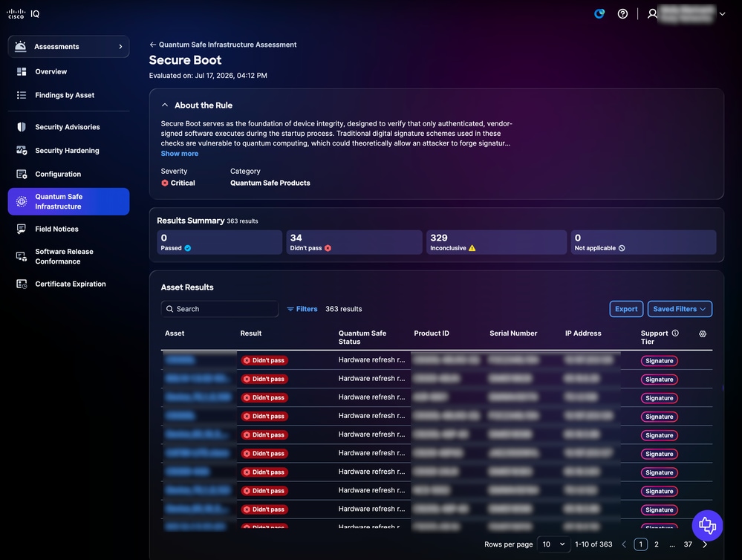The width and height of the screenshot is (742, 560).
Task: Expand the Assessments menu
Action: pos(68,46)
